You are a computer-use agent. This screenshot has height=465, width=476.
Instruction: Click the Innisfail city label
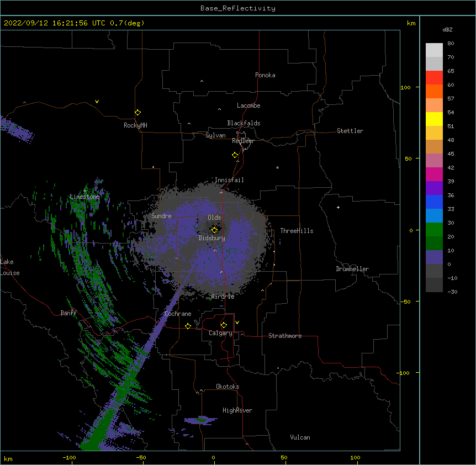tap(229, 180)
